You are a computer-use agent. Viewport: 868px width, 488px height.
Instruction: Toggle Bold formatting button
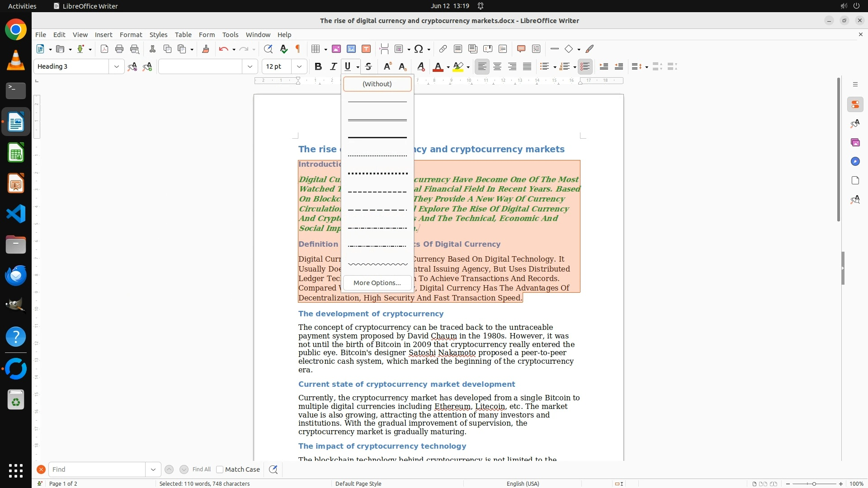(318, 66)
